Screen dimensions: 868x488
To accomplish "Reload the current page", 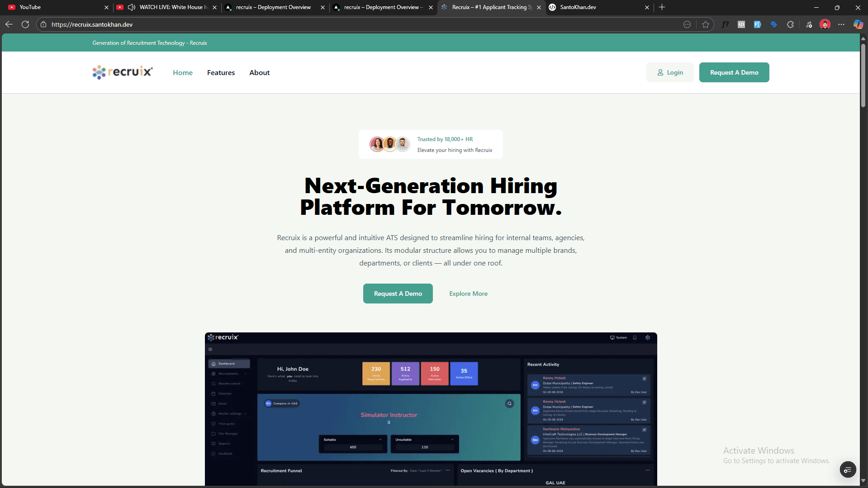I will (25, 24).
